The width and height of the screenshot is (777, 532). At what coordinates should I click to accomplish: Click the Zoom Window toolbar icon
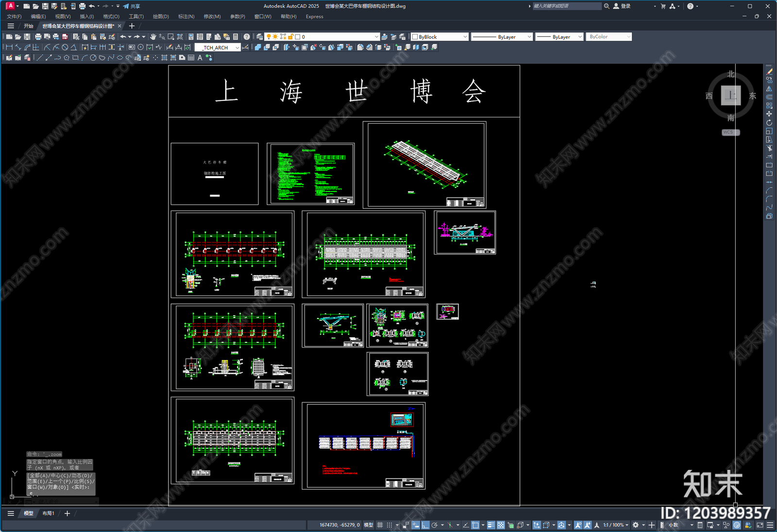click(171, 37)
